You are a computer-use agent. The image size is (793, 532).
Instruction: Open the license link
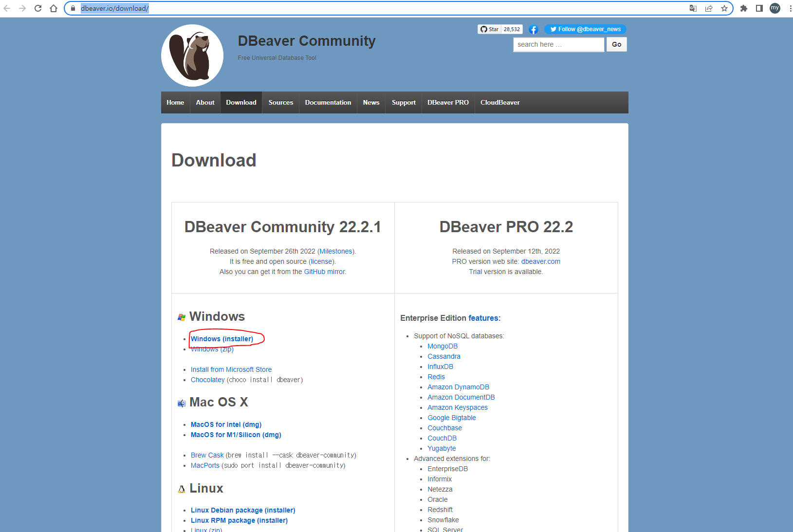321,261
